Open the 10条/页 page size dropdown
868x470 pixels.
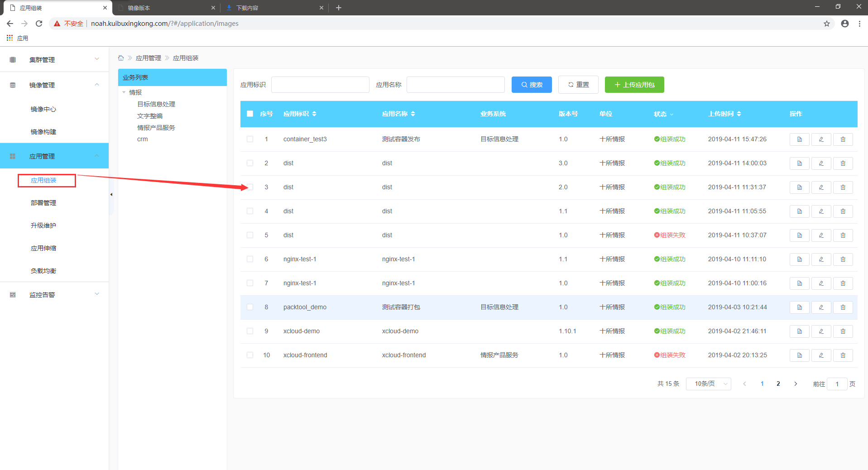click(x=708, y=384)
